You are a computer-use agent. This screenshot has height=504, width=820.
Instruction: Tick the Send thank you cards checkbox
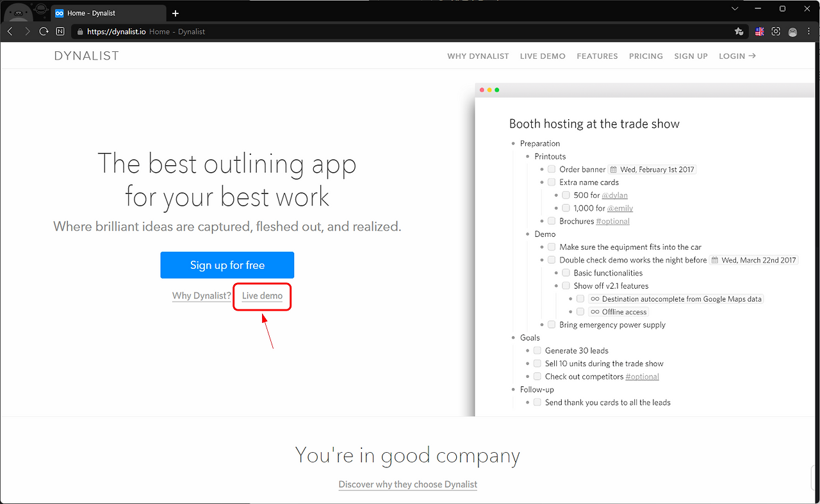pyautogui.click(x=537, y=402)
